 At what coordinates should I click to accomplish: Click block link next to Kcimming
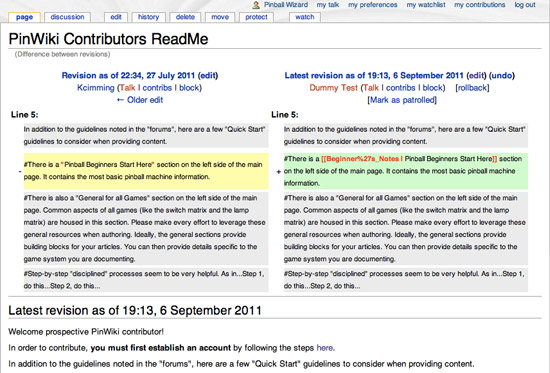click(189, 88)
